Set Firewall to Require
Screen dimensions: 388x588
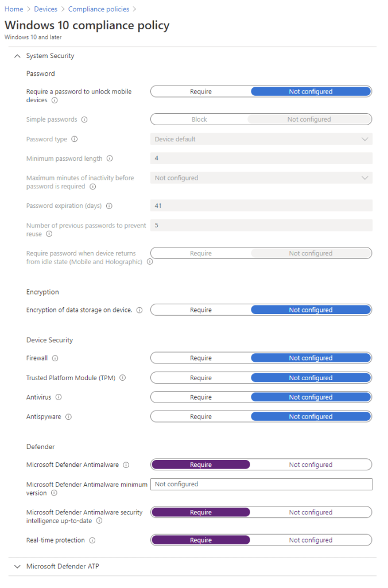[201, 358]
